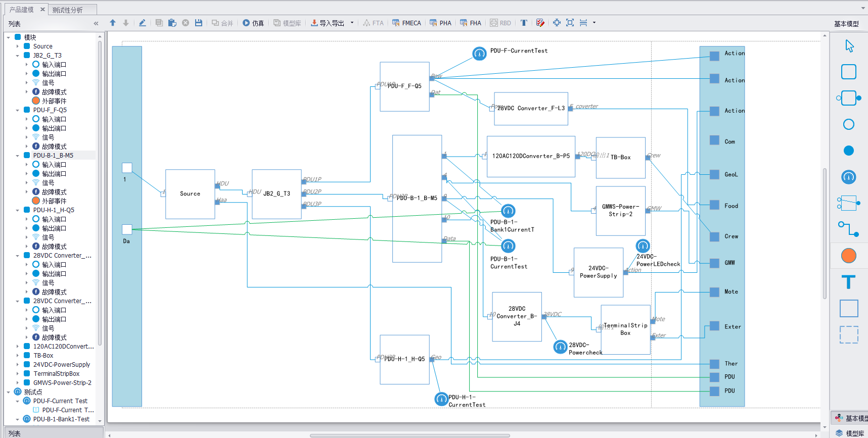Click the text T toolbar icon
The image size is (868, 438).
pyautogui.click(x=524, y=23)
